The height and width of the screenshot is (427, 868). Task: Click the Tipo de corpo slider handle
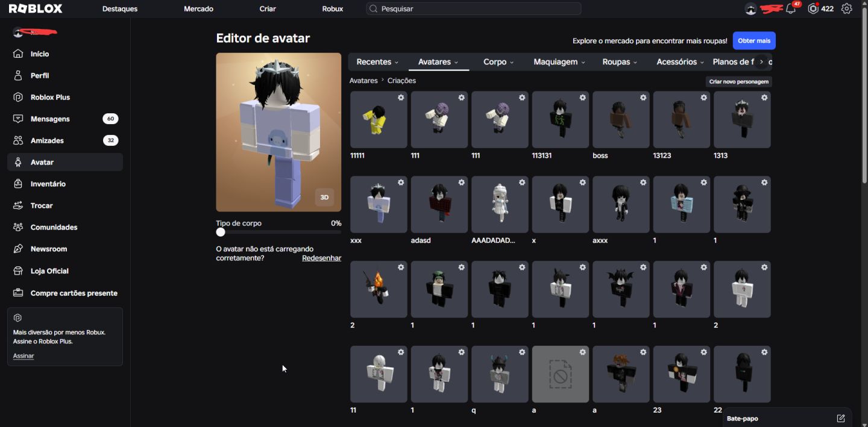[x=221, y=232]
